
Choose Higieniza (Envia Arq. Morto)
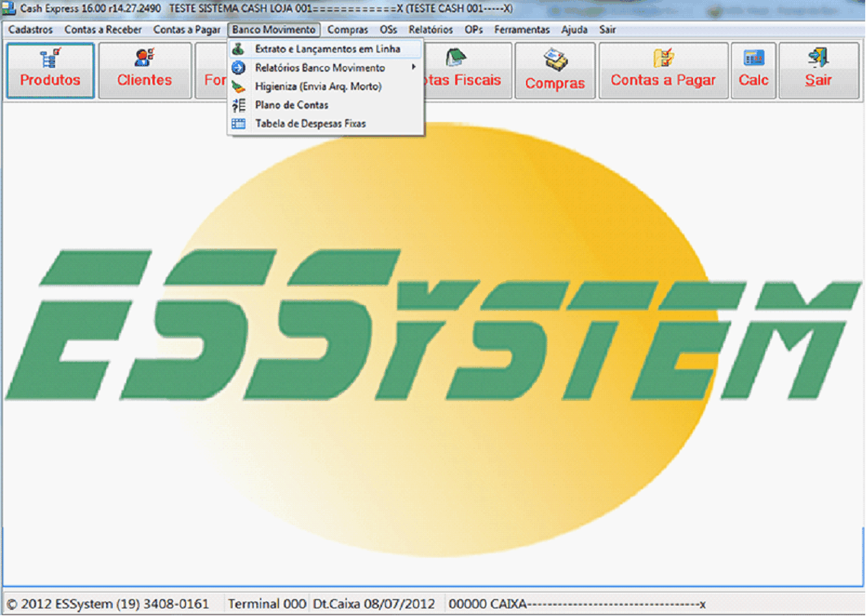coord(318,86)
